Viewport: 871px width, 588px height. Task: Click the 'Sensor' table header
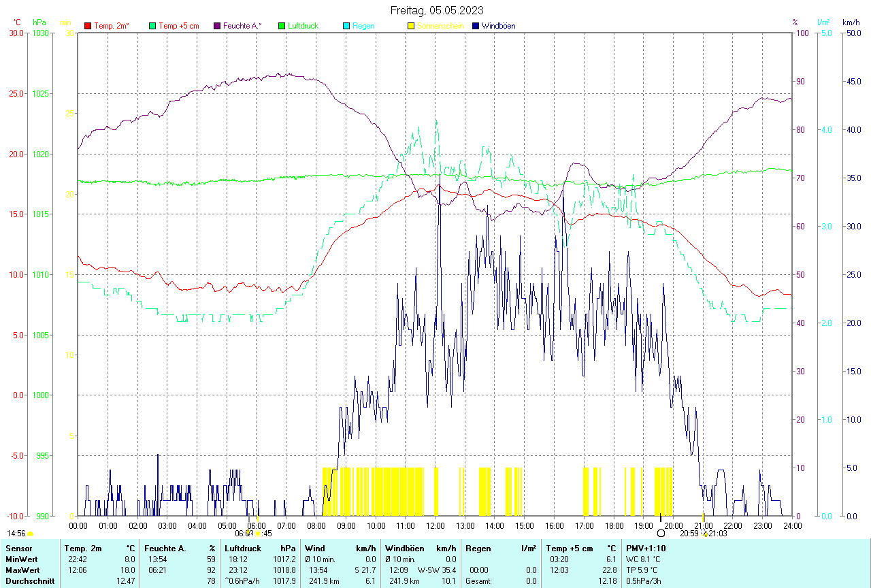(18, 548)
